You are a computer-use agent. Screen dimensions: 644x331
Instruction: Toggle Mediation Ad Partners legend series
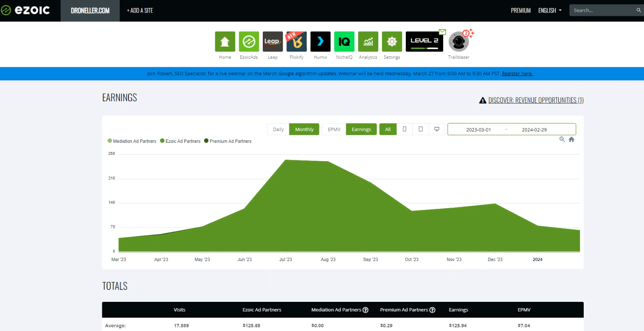132,141
